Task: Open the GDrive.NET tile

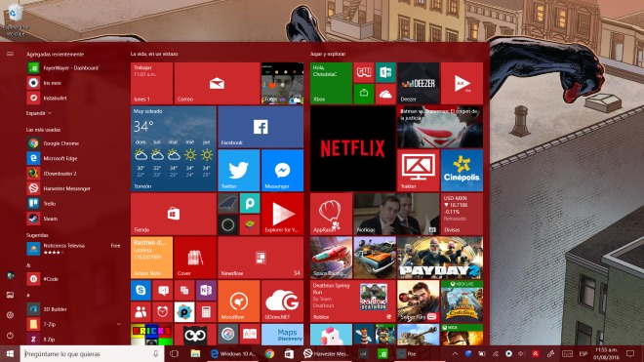Action: tap(282, 301)
